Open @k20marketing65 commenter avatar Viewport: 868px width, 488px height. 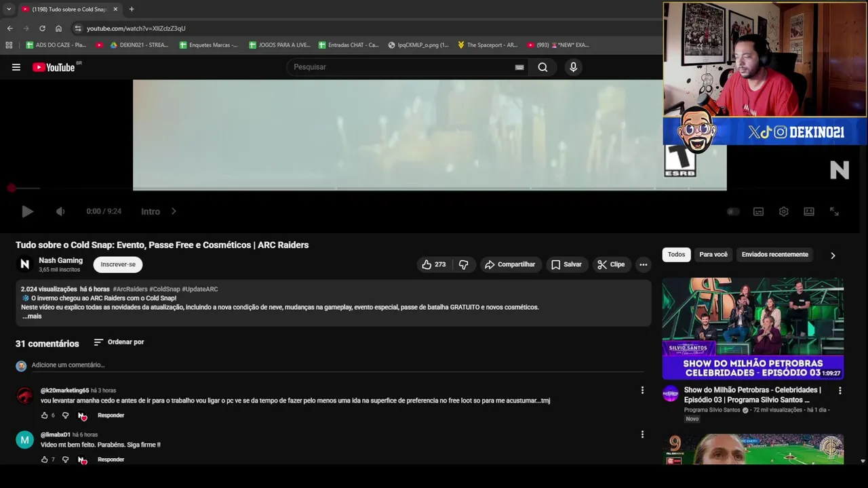click(x=24, y=396)
